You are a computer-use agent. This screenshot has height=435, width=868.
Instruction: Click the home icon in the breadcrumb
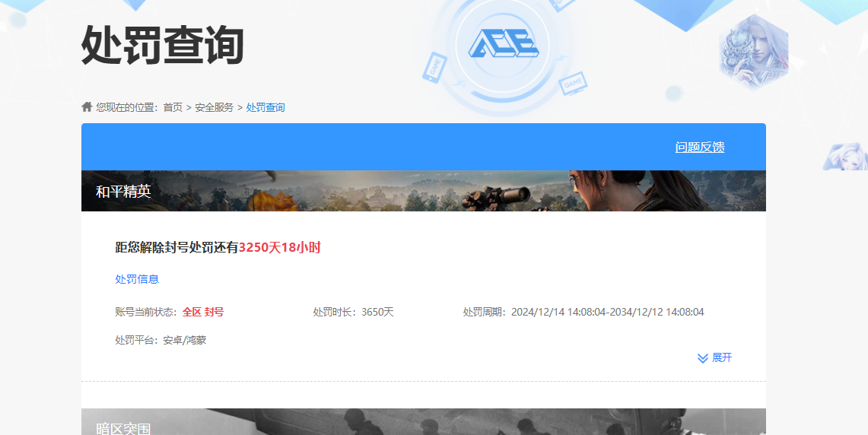(87, 107)
